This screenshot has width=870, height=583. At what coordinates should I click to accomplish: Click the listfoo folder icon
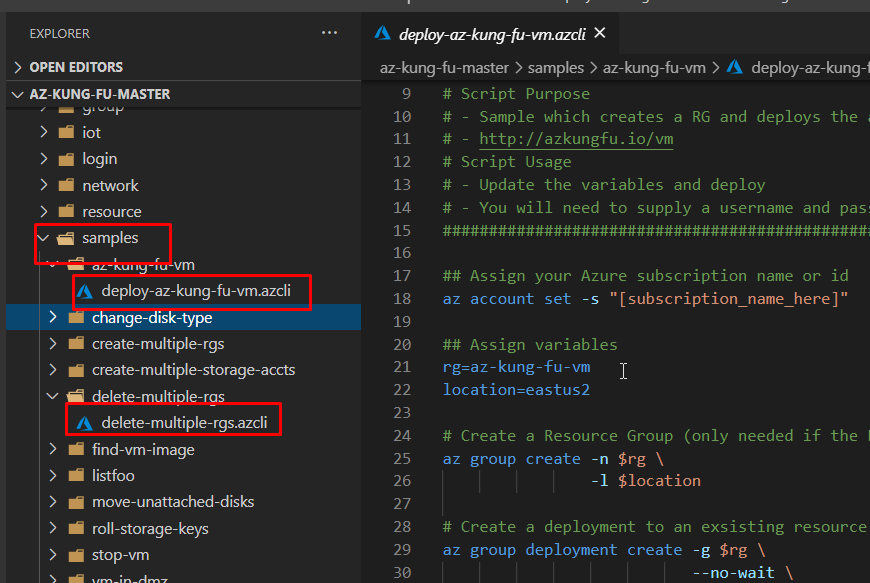click(76, 475)
